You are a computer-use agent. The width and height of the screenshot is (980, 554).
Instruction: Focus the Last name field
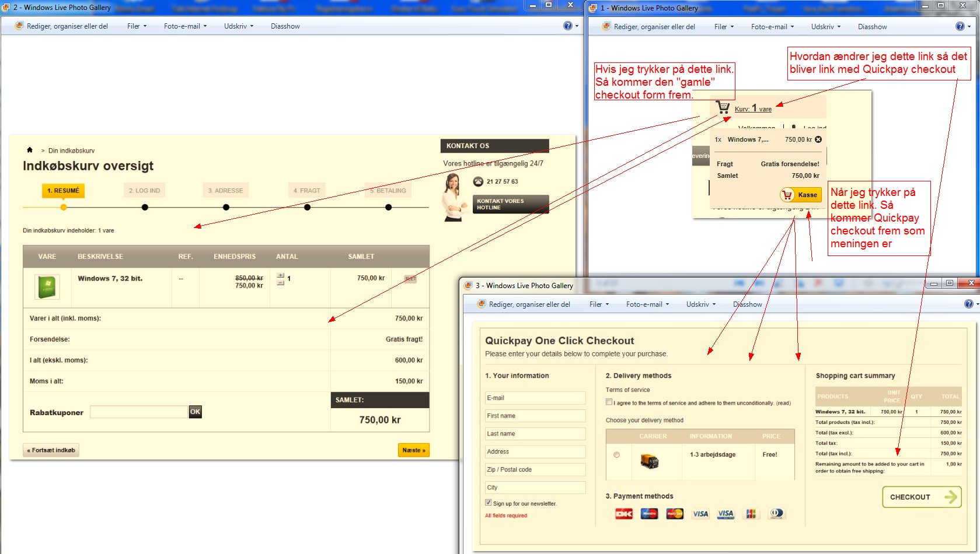[x=535, y=434]
